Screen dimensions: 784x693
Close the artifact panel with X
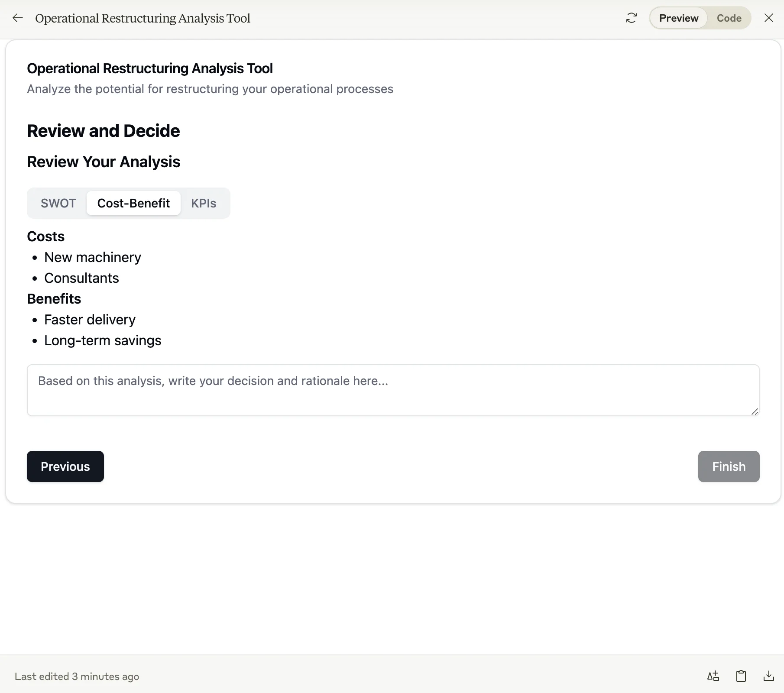[769, 18]
